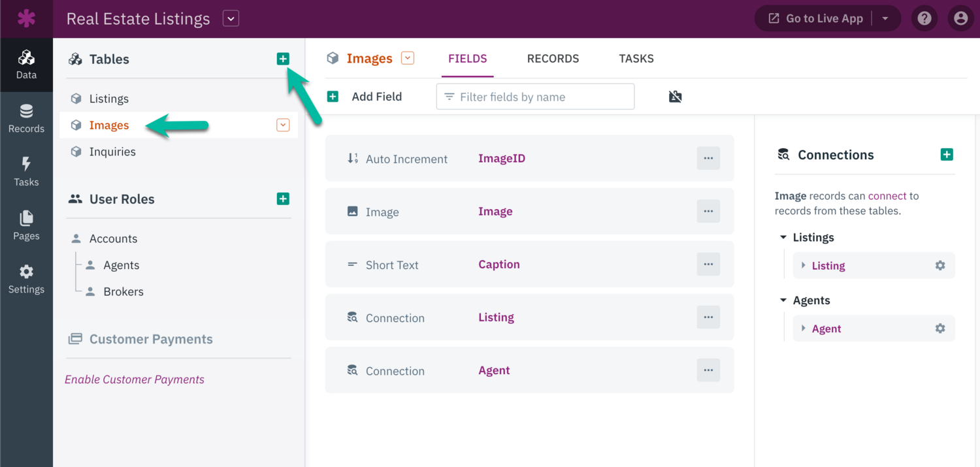Go to Tasks in left sidebar
The width and height of the screenshot is (980, 467).
26,172
